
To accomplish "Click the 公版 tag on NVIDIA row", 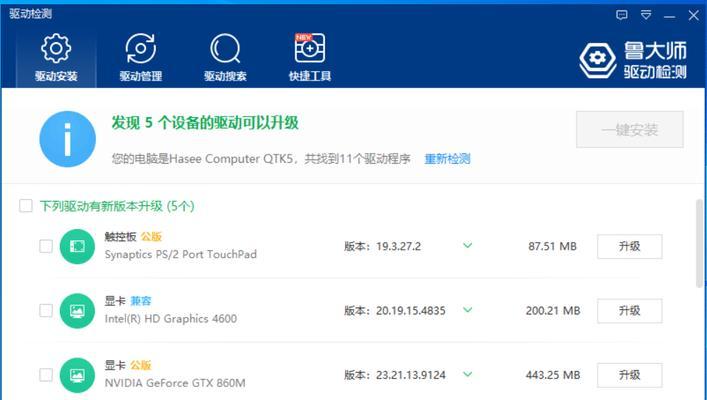I will pyautogui.click(x=141, y=365).
